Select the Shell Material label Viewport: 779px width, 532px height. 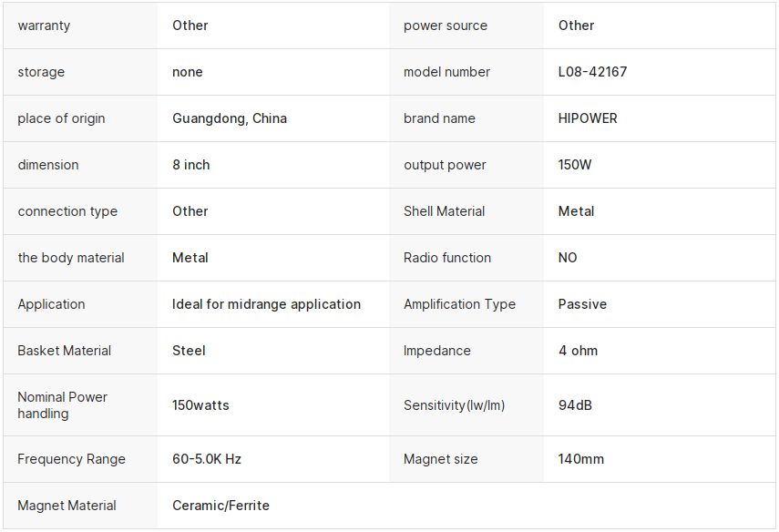[444, 211]
